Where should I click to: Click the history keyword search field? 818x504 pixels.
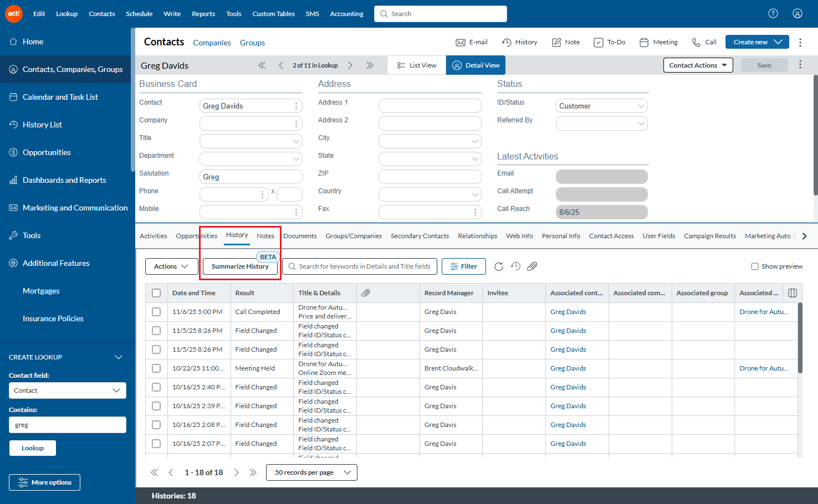click(360, 266)
